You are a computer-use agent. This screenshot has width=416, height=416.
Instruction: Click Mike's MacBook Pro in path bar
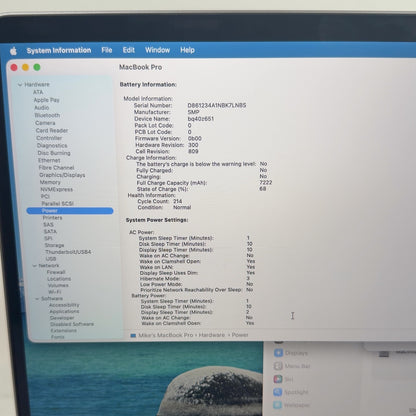(x=166, y=335)
